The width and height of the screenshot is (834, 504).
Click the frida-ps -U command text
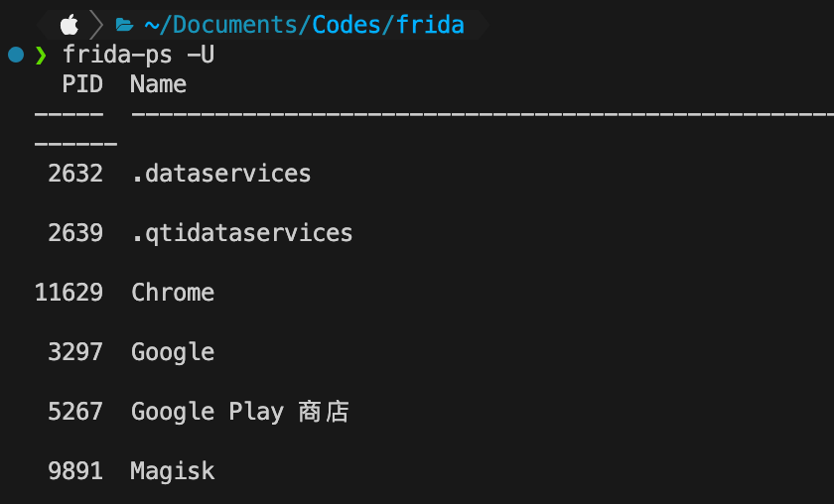tap(138, 55)
